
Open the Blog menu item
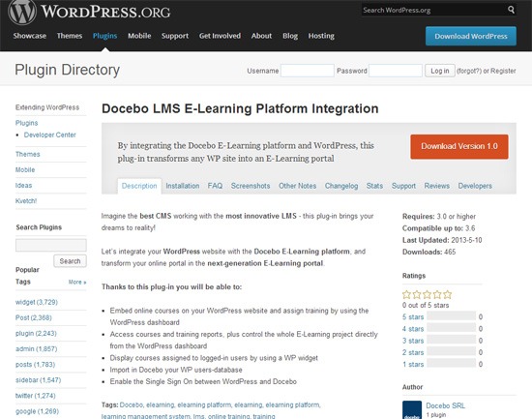pos(290,36)
